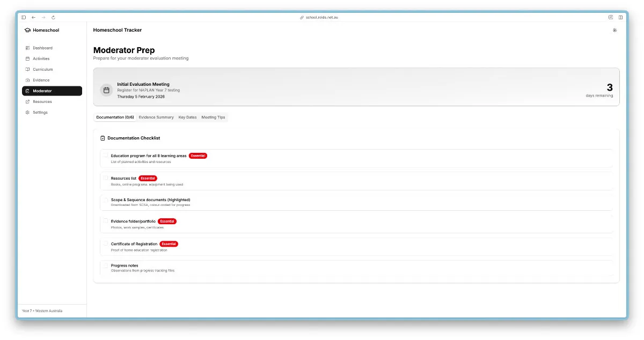Switch to the Evidence Summary tab
Screen dimensions: 644x340
[x=156, y=117]
